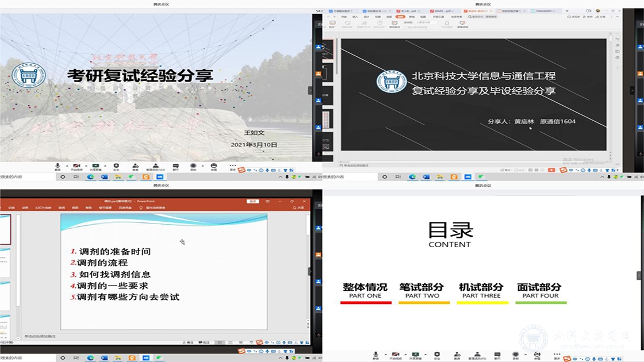This screenshot has width=644, height=362.
Task: Open chat panel in 目录 meeting toolbar
Action: pyautogui.click(x=497, y=355)
